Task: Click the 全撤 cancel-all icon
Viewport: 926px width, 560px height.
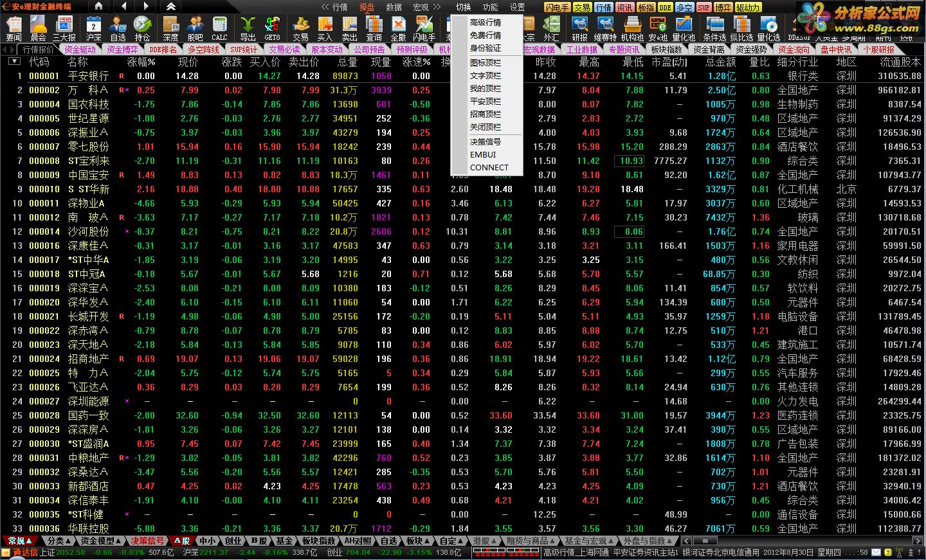Action: tap(398, 29)
